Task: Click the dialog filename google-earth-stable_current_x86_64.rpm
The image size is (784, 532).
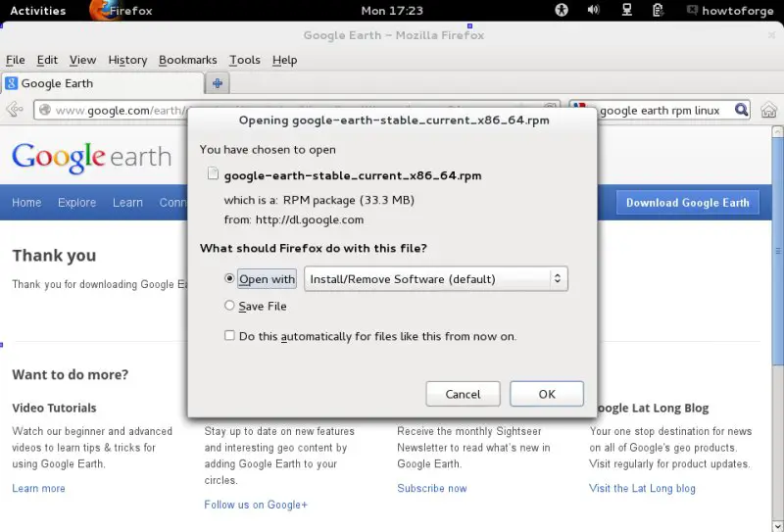Action: coord(353,176)
